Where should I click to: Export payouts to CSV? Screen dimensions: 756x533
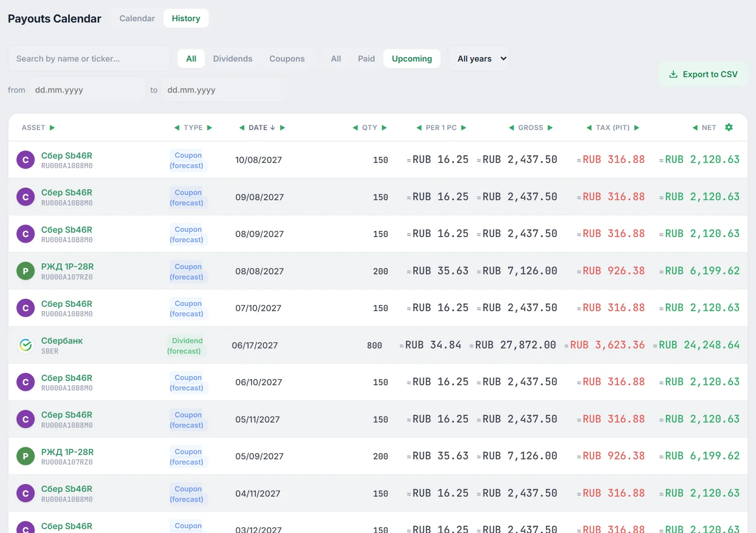coord(703,74)
